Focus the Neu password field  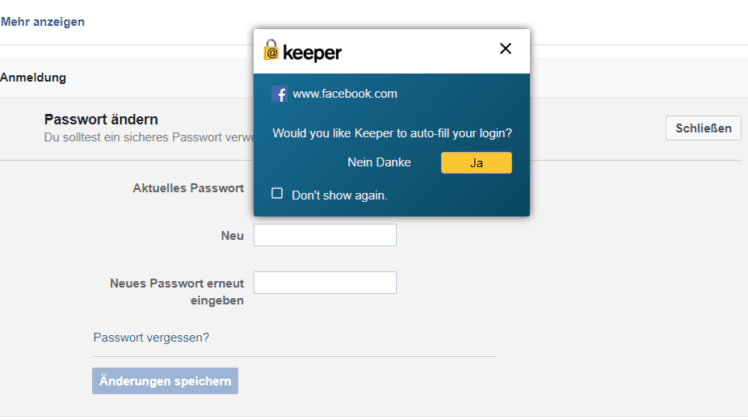click(325, 235)
